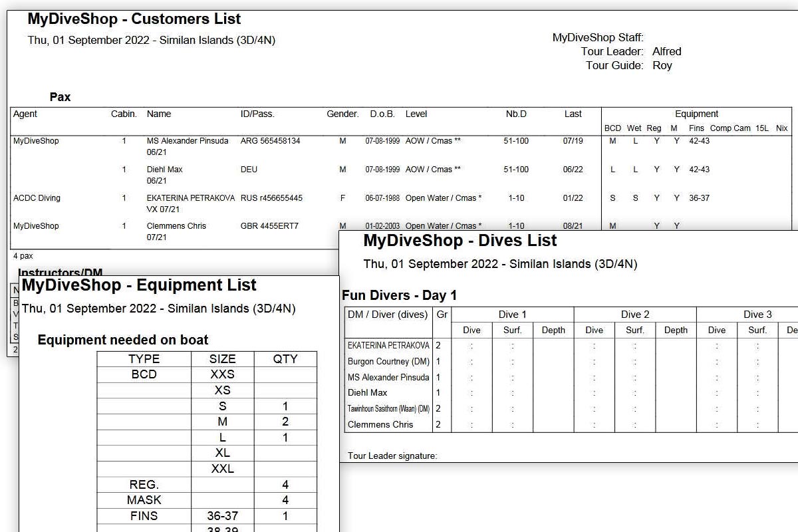Click the 'ID/Pass.' column header

(x=257, y=114)
